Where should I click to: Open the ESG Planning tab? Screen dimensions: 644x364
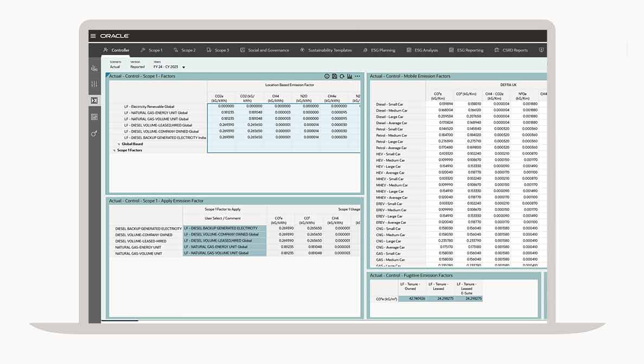coord(379,50)
